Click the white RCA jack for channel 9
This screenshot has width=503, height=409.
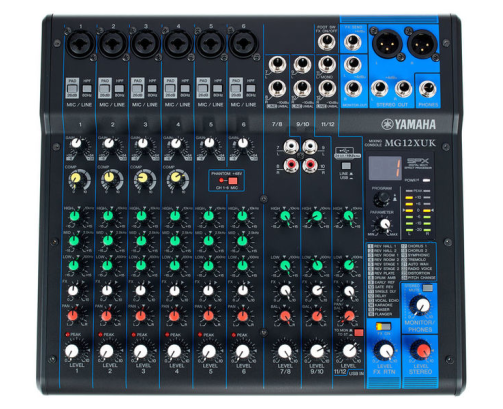point(310,146)
